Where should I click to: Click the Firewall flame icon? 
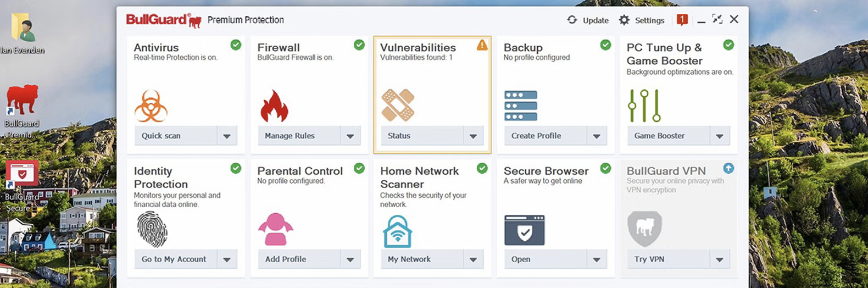pos(274,106)
